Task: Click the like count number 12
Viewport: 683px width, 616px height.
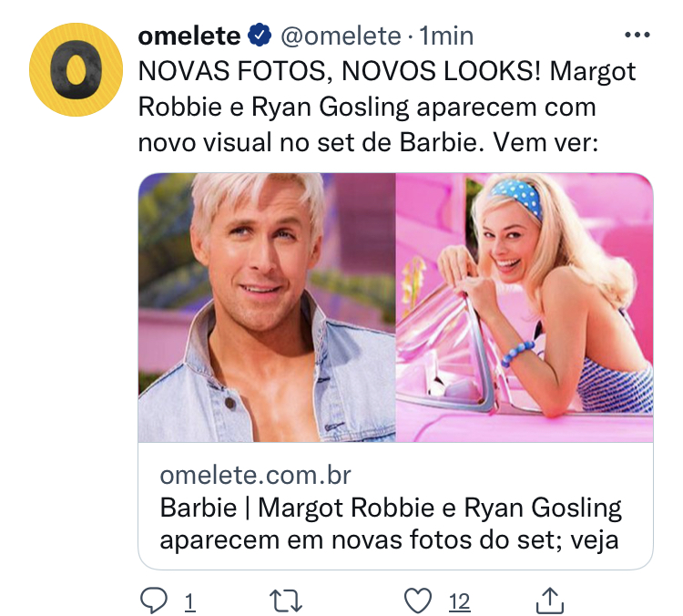Action: [x=460, y=601]
